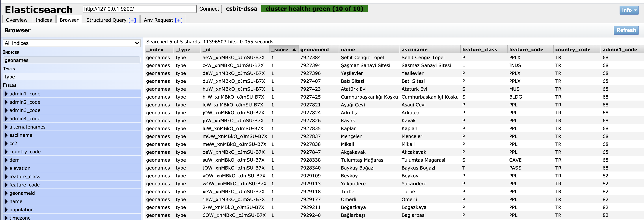
Task: Expand the alternatenames field
Action: 6,127
